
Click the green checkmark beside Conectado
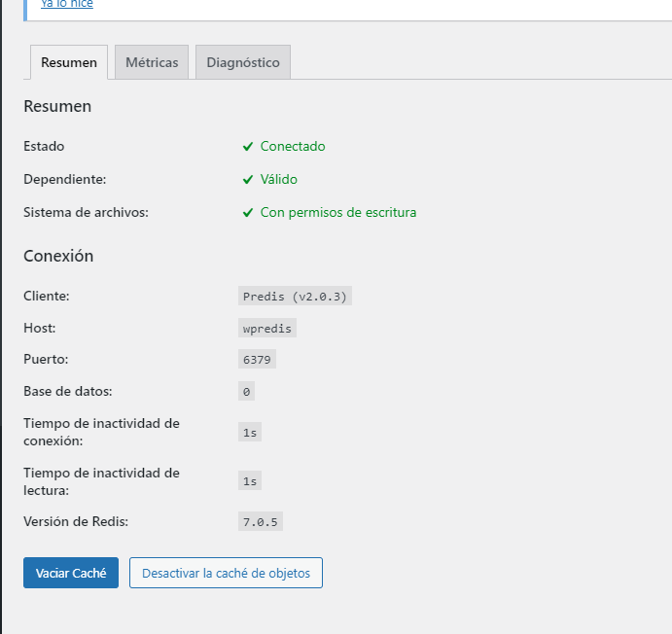[248, 147]
